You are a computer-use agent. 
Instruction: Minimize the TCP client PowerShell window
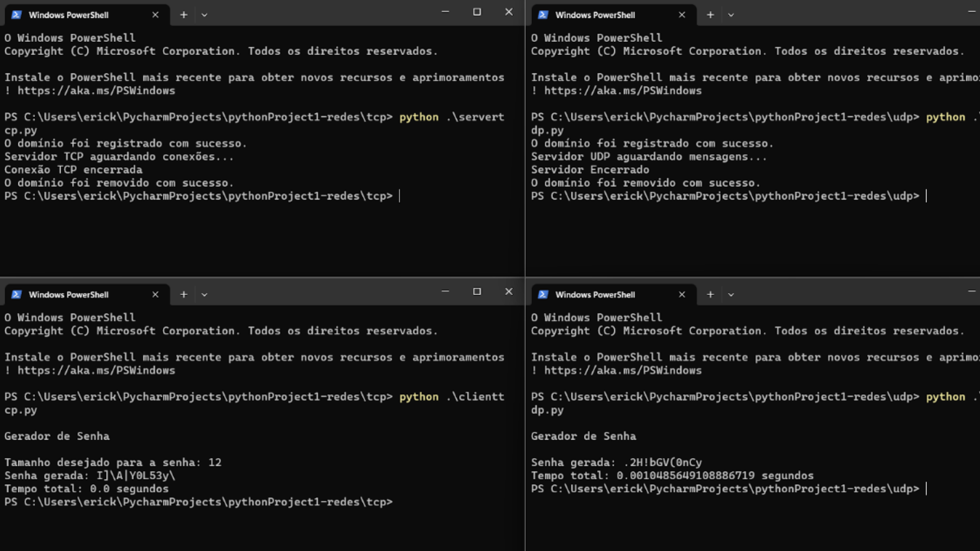pyautogui.click(x=445, y=291)
